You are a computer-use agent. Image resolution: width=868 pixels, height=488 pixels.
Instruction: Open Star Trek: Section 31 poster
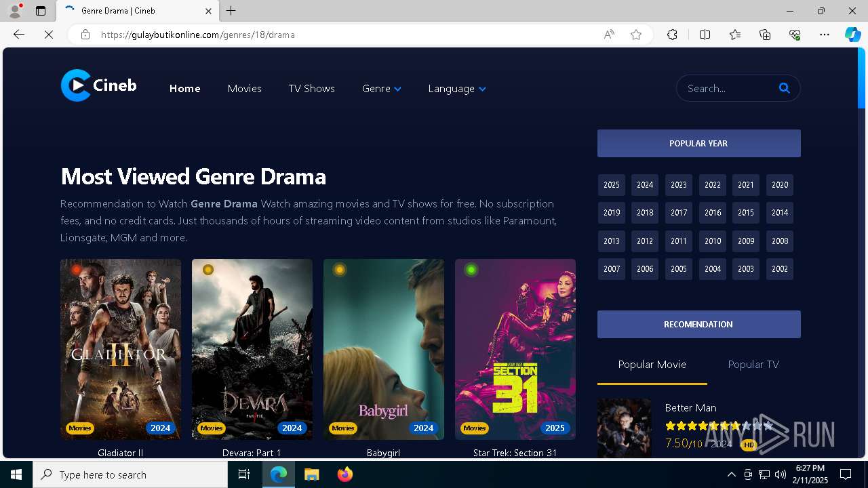pos(515,349)
